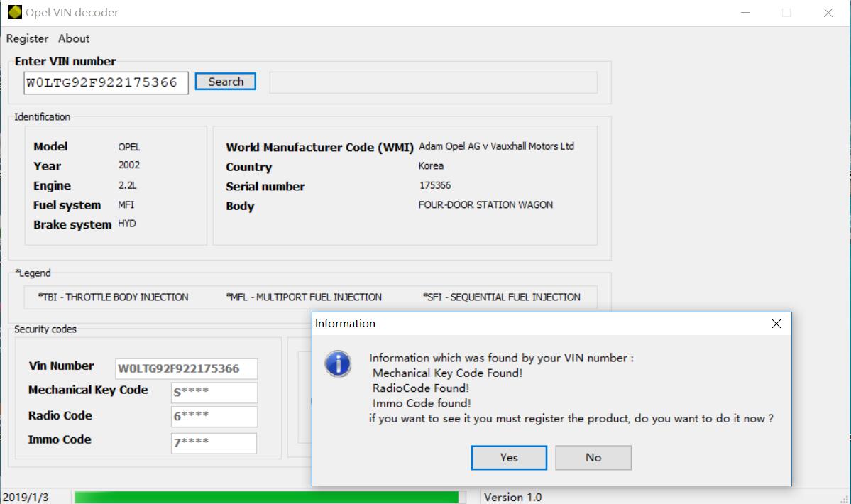Click the SFI - SEQUENTIAL FUEL INJECTION legend

pyautogui.click(x=502, y=297)
